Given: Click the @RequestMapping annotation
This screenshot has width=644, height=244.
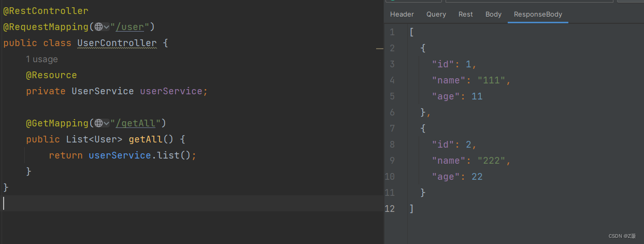Looking at the screenshot, I should (46, 27).
